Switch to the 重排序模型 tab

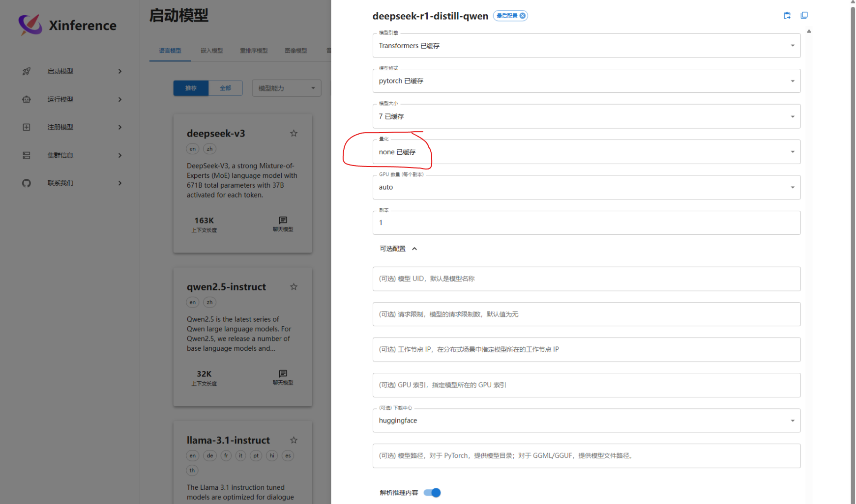coord(254,51)
